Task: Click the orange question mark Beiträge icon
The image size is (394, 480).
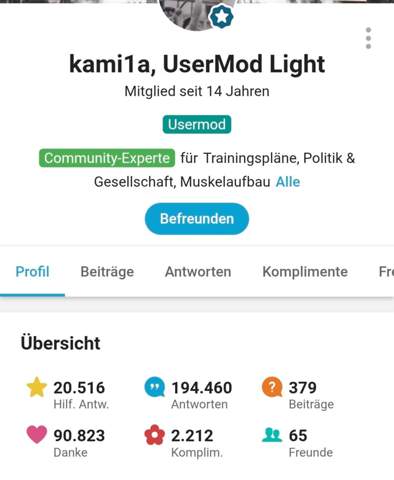Action: (272, 387)
